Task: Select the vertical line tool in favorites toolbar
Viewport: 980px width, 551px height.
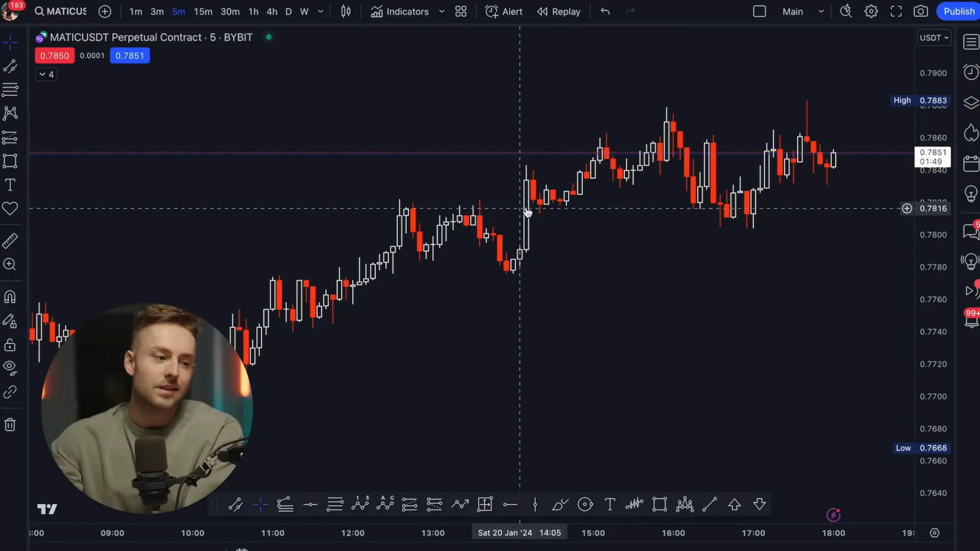Action: (x=535, y=505)
